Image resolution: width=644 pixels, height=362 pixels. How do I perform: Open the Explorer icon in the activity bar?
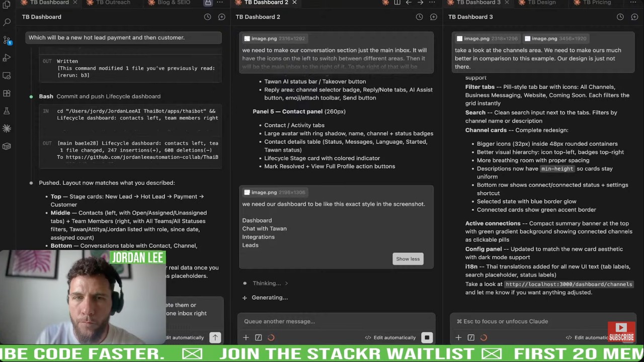(7, 5)
